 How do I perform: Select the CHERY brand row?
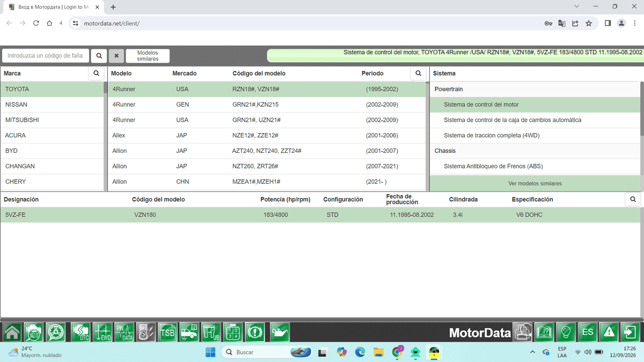click(x=52, y=182)
